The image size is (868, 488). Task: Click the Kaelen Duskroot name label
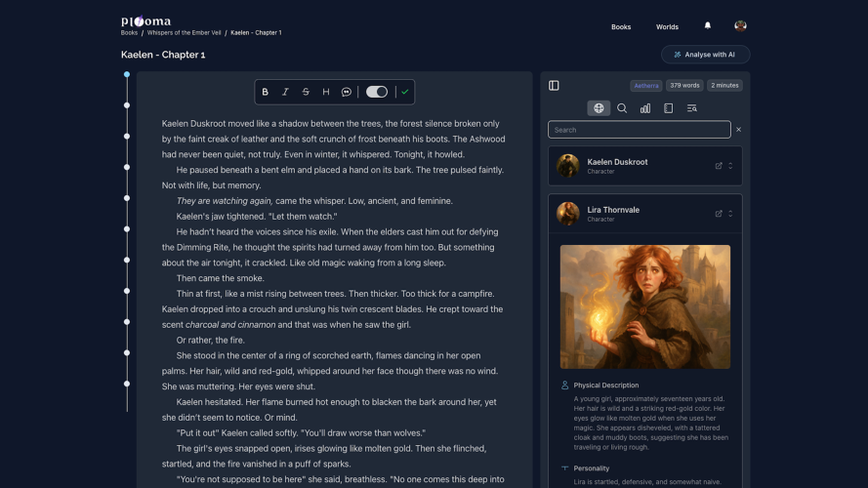617,162
